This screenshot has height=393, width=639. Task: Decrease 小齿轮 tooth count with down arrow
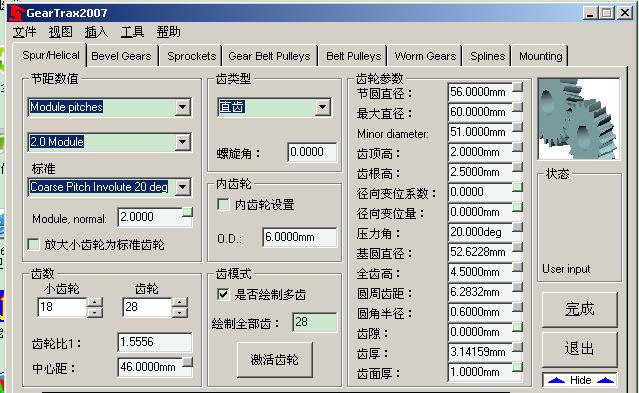pos(95,312)
